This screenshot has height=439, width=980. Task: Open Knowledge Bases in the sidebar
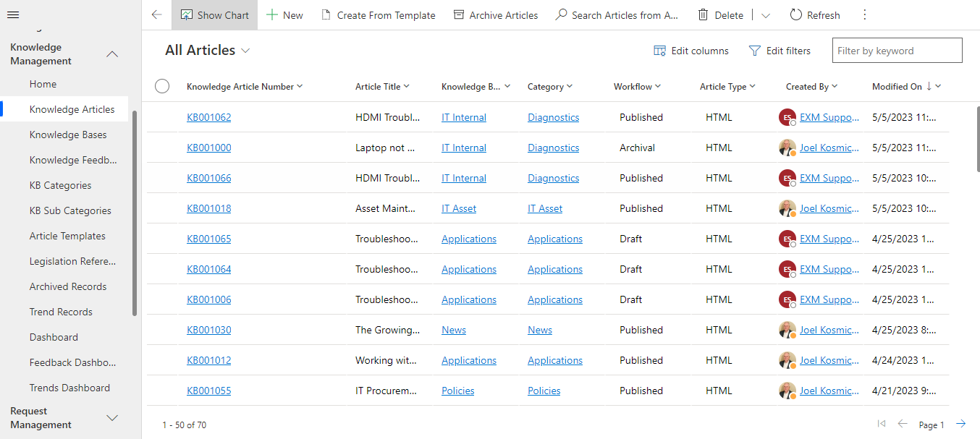tap(68, 135)
